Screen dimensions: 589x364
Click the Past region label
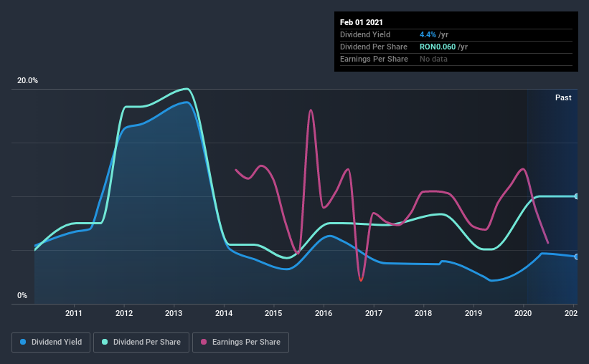[563, 98]
